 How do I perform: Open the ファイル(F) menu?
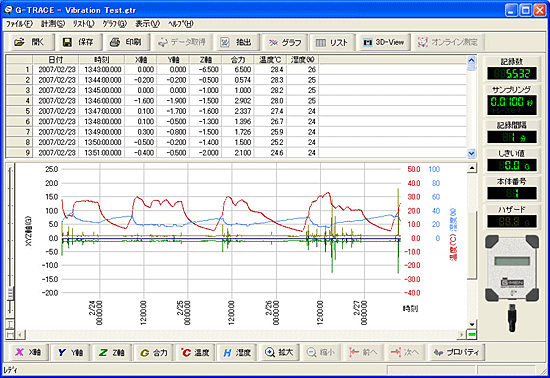tap(19, 24)
